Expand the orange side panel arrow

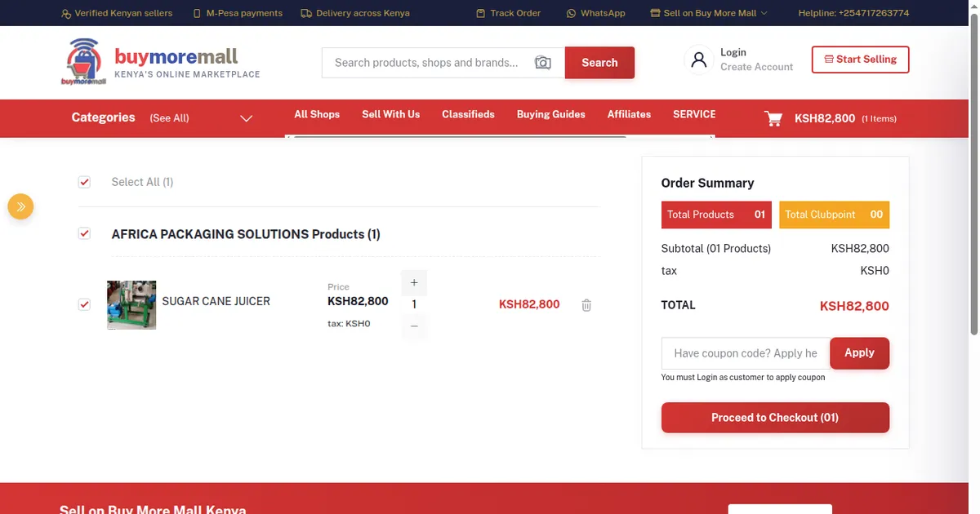click(x=20, y=206)
